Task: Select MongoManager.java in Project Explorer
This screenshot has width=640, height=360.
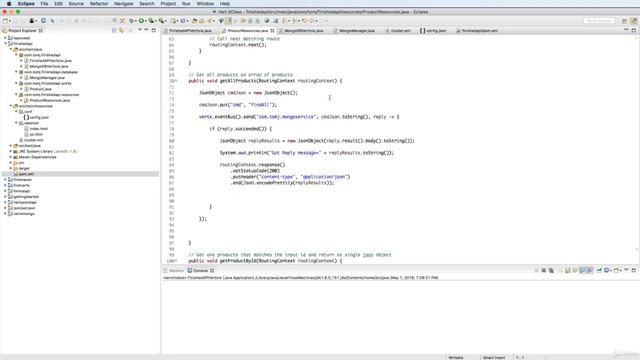Action: pyautogui.click(x=47, y=78)
